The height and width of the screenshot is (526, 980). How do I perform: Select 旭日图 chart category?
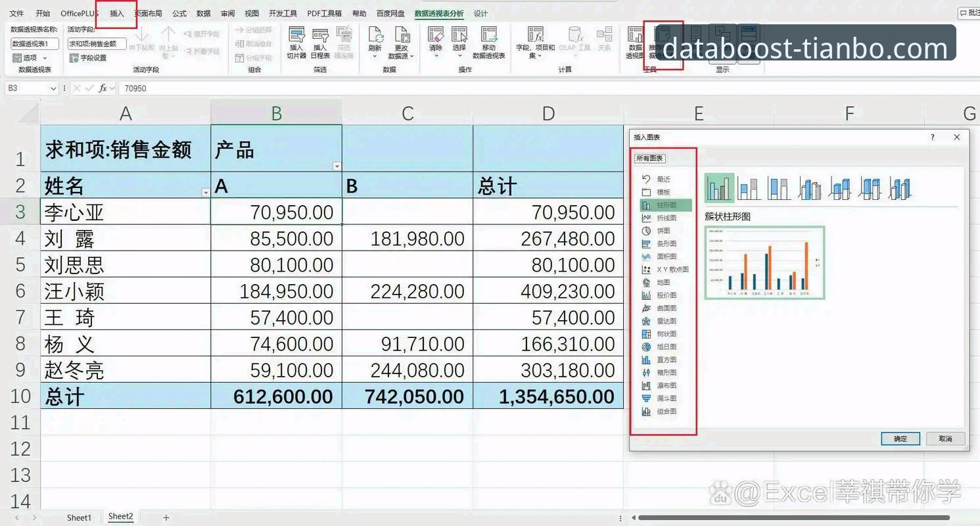(665, 347)
